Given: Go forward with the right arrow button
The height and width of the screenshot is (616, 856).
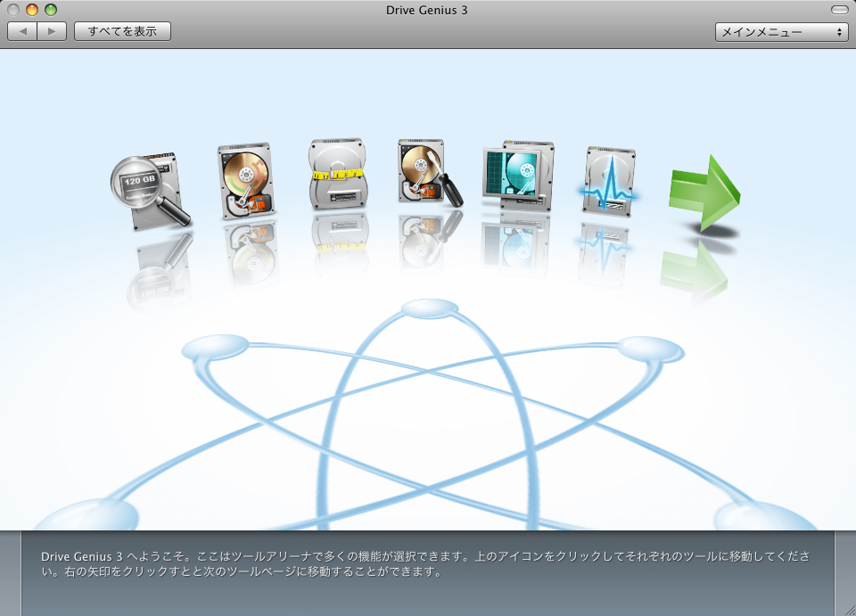Looking at the screenshot, I should (52, 31).
